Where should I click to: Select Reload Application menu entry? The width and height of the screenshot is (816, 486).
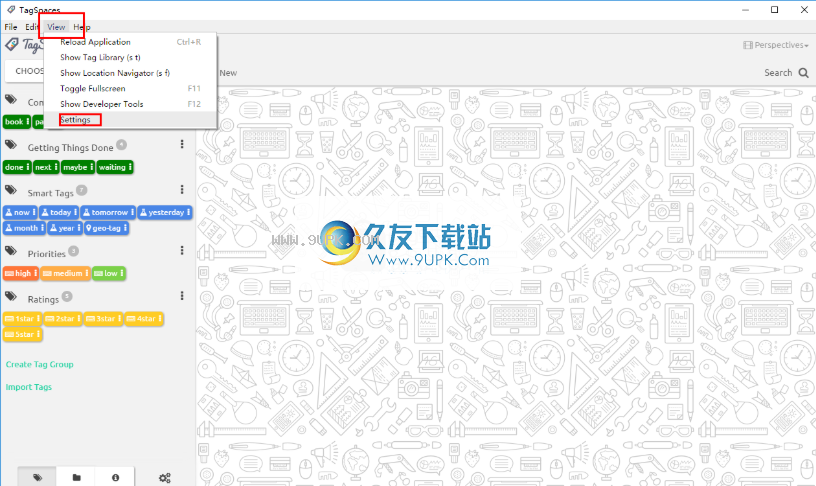pos(130,42)
